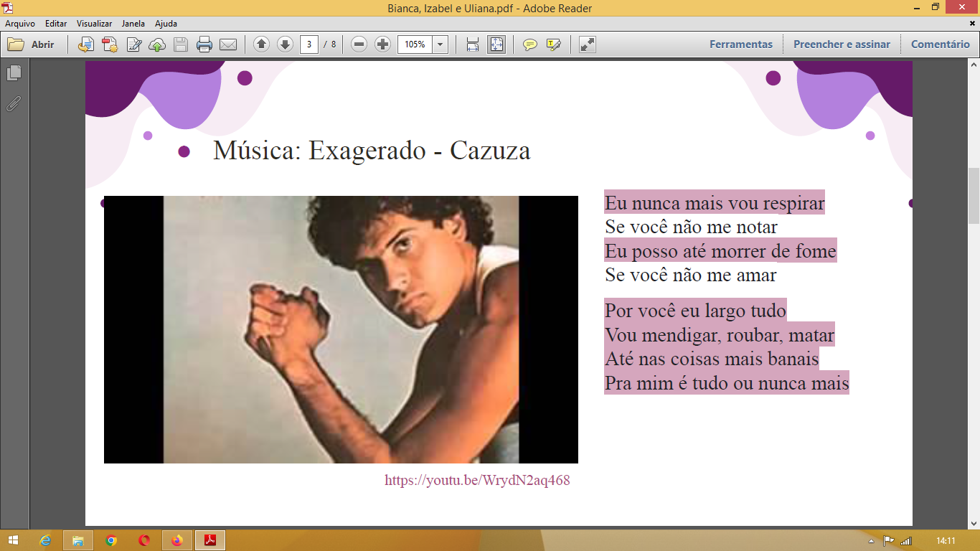The width and height of the screenshot is (980, 551).
Task: Expand the Ferramentas tools pane
Action: point(741,44)
